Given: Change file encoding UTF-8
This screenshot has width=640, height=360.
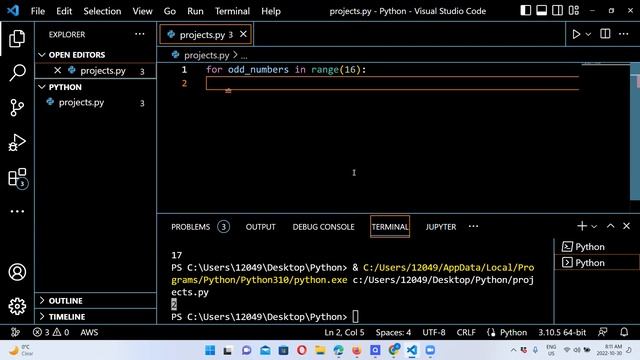Looking at the screenshot, I should 433,332.
